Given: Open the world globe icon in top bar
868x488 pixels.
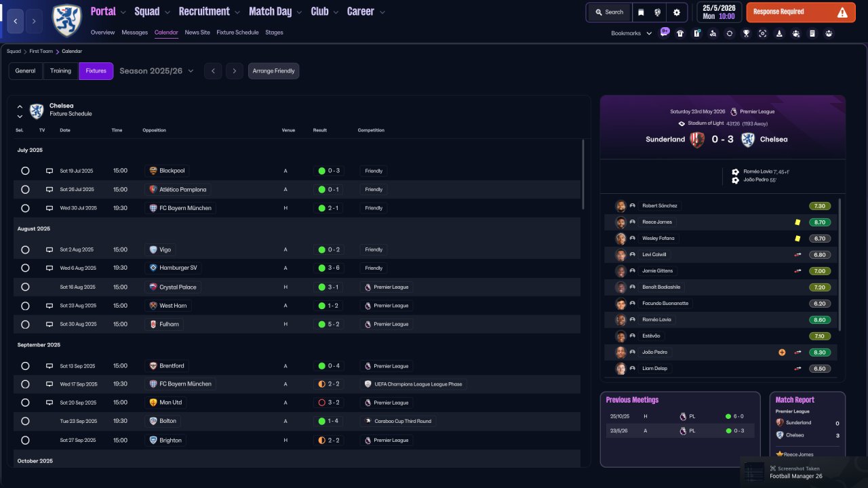Looking at the screenshot, I should [657, 12].
